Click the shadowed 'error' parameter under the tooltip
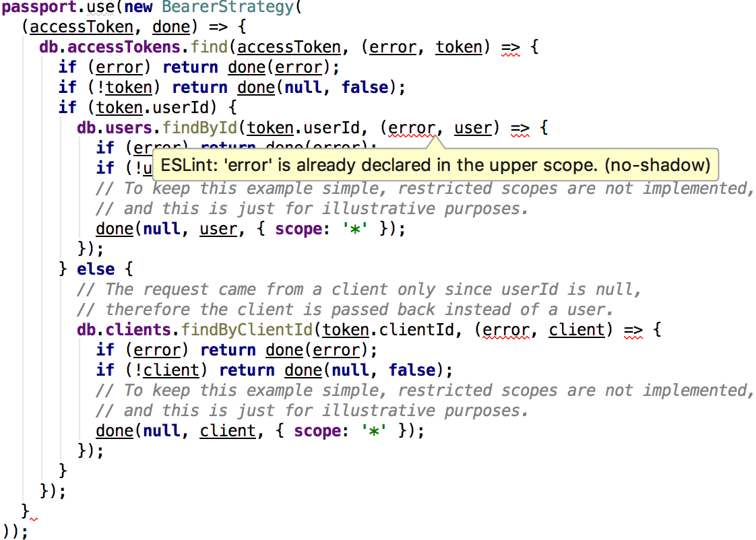The width and height of the screenshot is (756, 540). pos(412,128)
